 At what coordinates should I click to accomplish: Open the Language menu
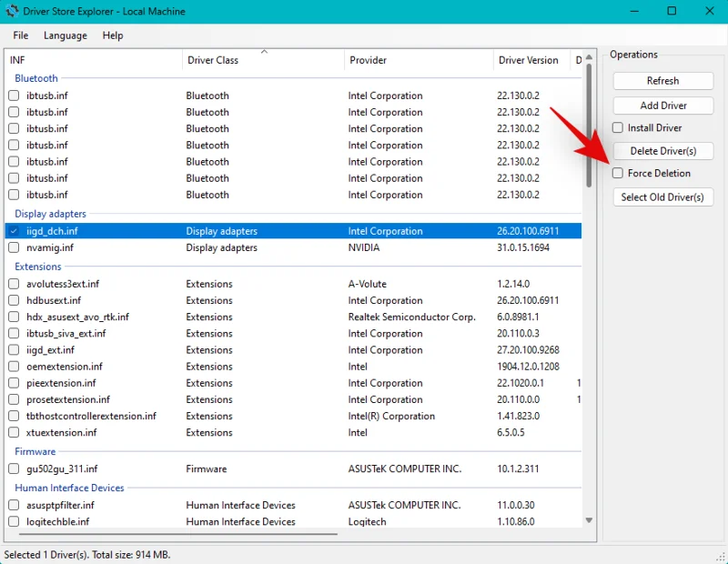click(x=65, y=35)
